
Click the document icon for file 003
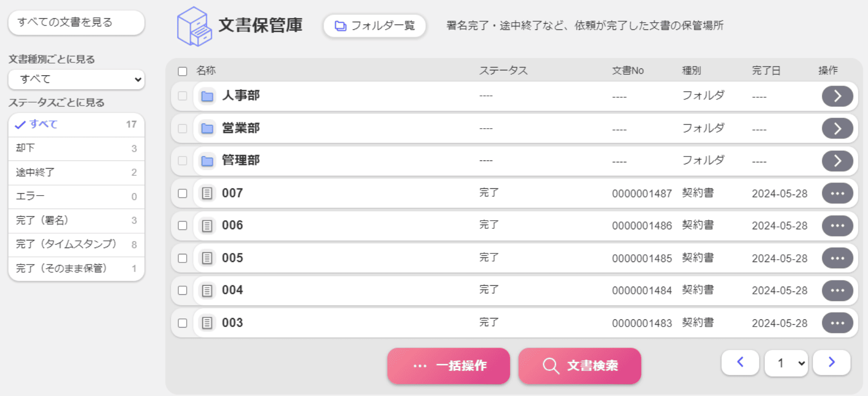pos(207,322)
